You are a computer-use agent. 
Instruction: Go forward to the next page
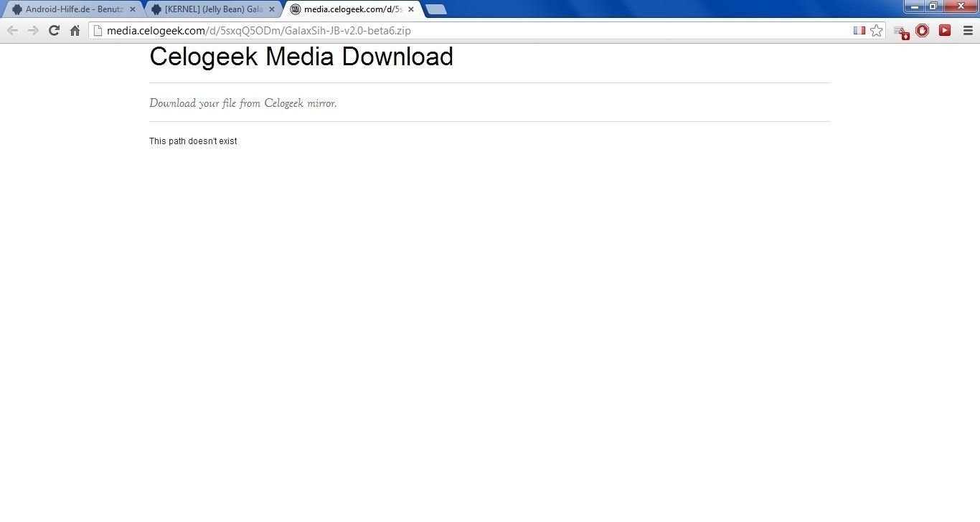[33, 30]
